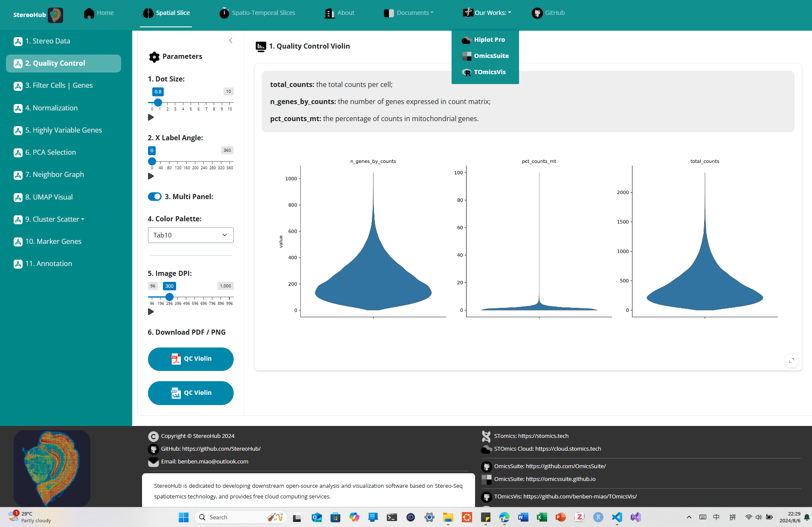The height and width of the screenshot is (527, 812).
Task: Download QC Violin as PNG
Action: (x=191, y=393)
